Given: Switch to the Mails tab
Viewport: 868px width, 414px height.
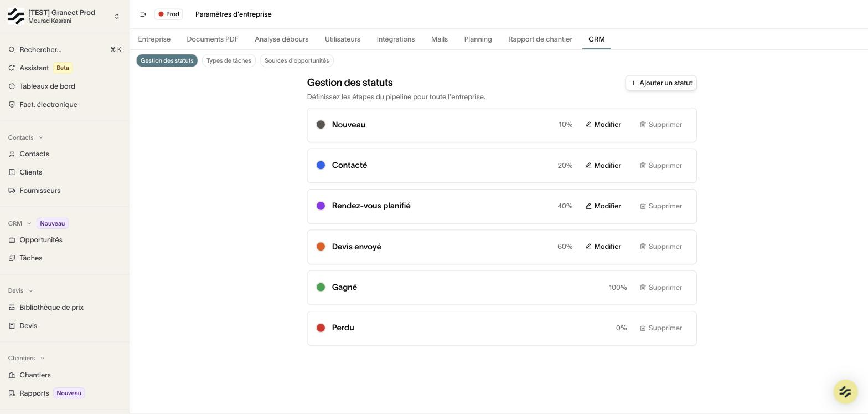Looking at the screenshot, I should click(x=440, y=39).
